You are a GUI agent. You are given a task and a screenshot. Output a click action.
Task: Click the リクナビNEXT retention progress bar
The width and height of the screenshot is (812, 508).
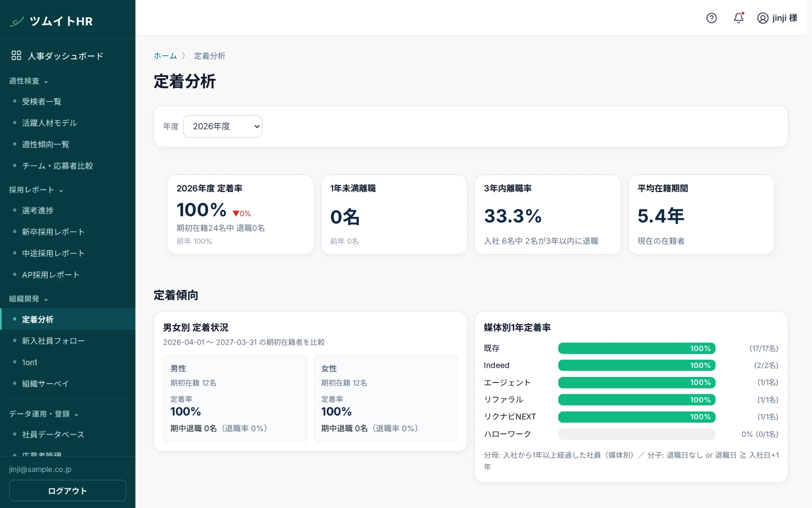[637, 417]
